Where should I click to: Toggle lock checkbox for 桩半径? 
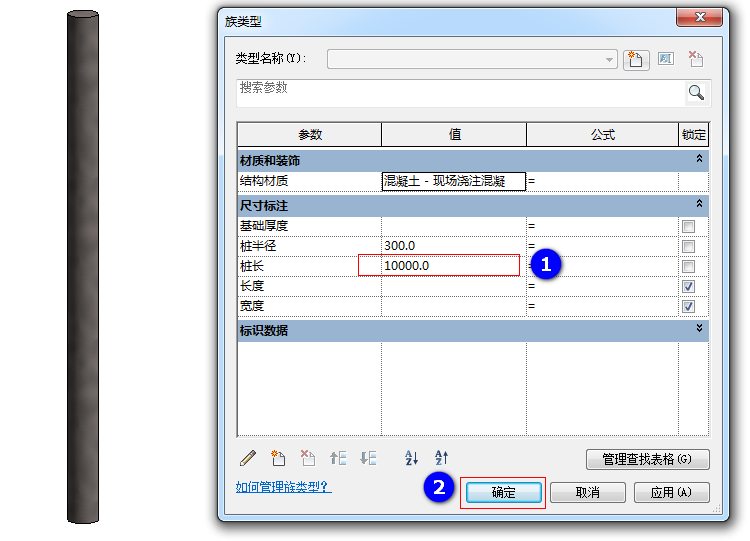(688, 246)
